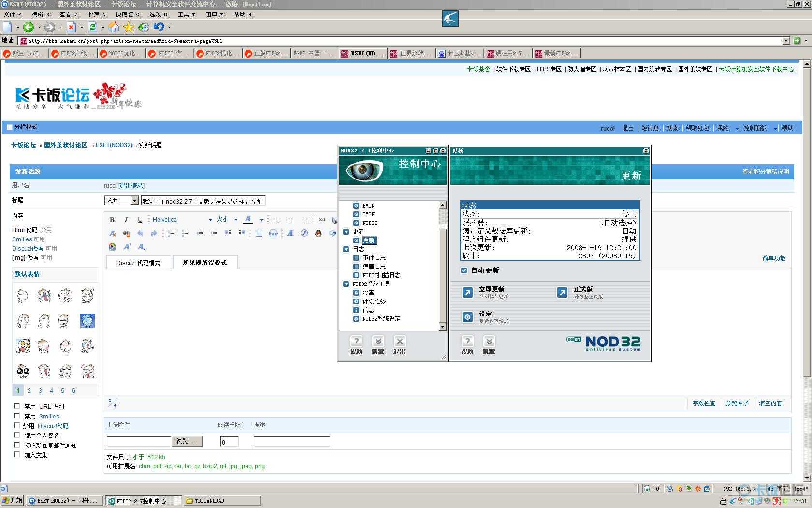Undo last edit in post editor
This screenshot has height=508, width=812.
[140, 233]
